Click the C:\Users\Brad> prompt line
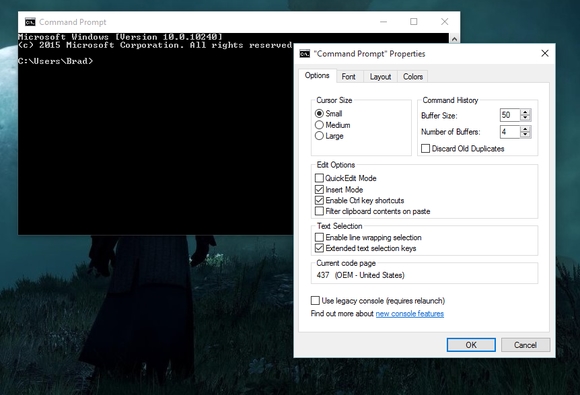The height and width of the screenshot is (395, 580). coord(55,61)
